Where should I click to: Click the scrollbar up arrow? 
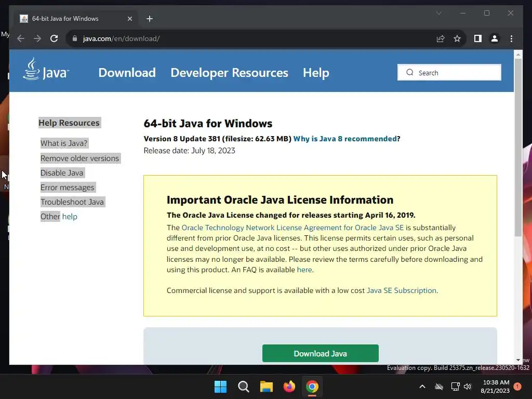coord(518,54)
